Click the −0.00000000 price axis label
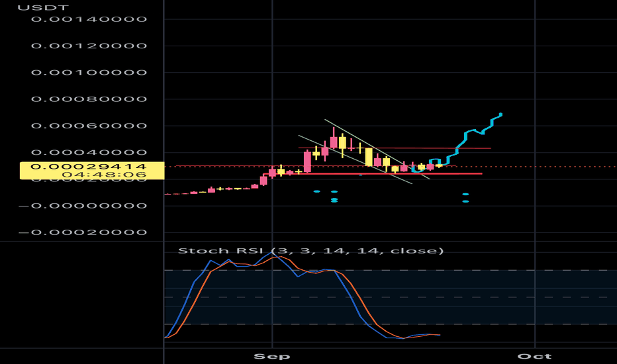Viewport: 617px width, 364px height. point(83,206)
